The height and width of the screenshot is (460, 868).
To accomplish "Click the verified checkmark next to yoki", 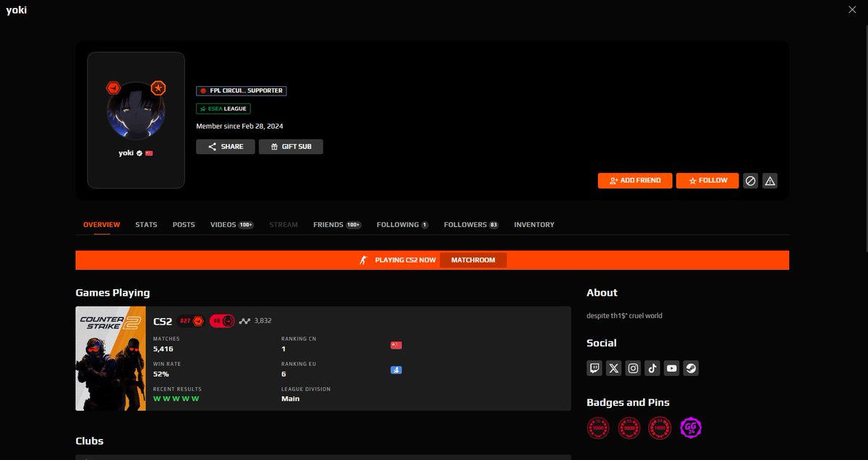I will click(139, 153).
